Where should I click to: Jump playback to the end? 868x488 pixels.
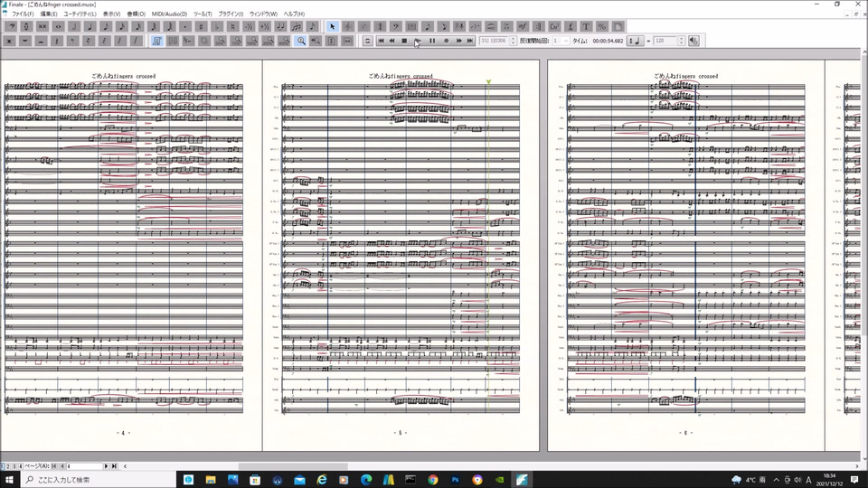pos(470,41)
